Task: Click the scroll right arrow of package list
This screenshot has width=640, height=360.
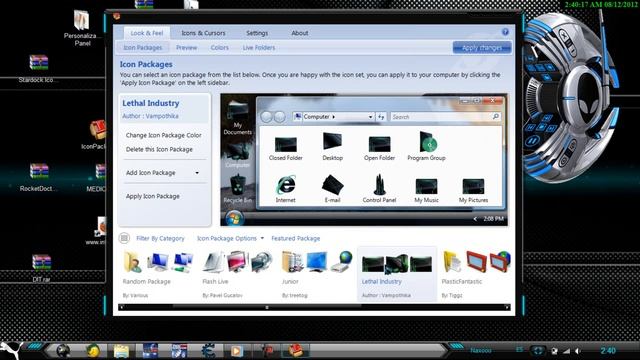Action: [x=507, y=307]
